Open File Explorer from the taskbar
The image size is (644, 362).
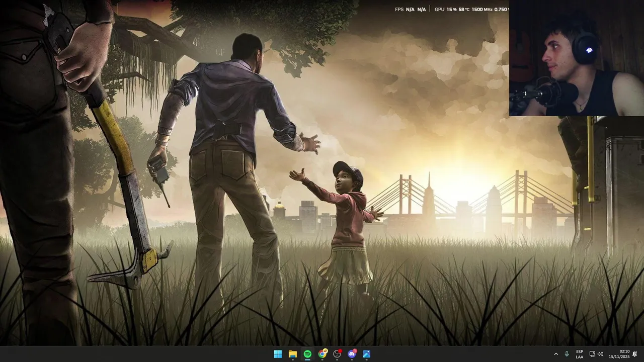coord(293,354)
